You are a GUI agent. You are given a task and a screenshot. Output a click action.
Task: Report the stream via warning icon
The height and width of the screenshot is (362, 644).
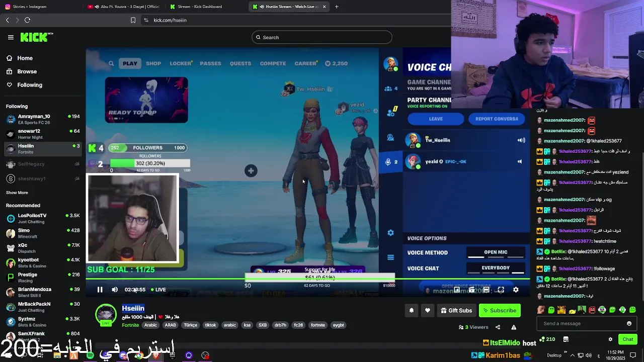(514, 327)
